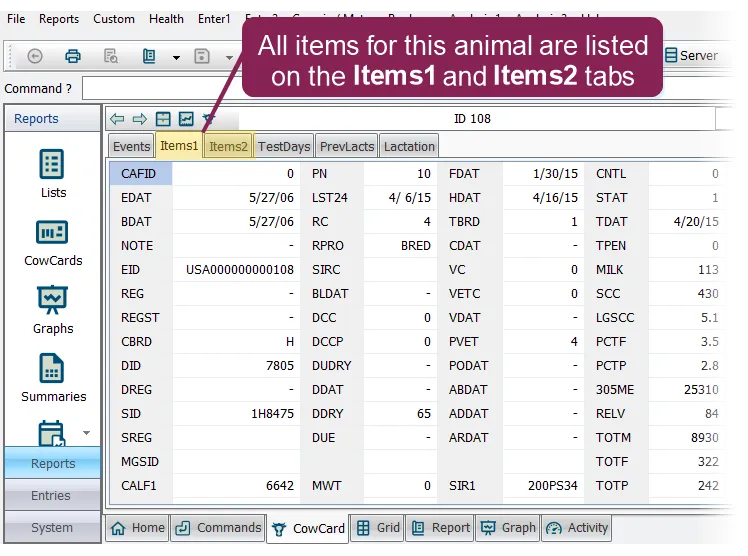The height and width of the screenshot is (556, 748).
Task: Click the Reports section button at bottom
Action: pyautogui.click(x=52, y=463)
